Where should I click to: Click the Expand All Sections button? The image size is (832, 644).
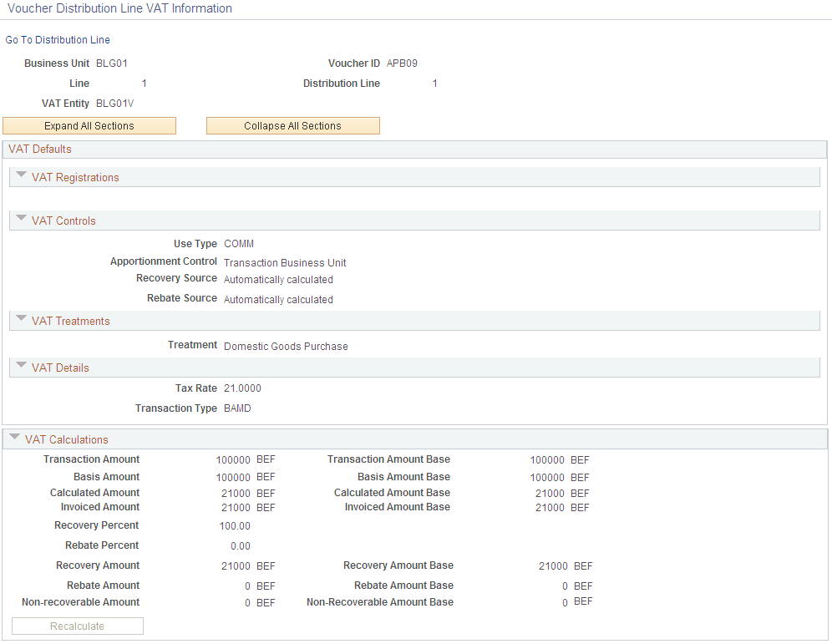pos(89,125)
